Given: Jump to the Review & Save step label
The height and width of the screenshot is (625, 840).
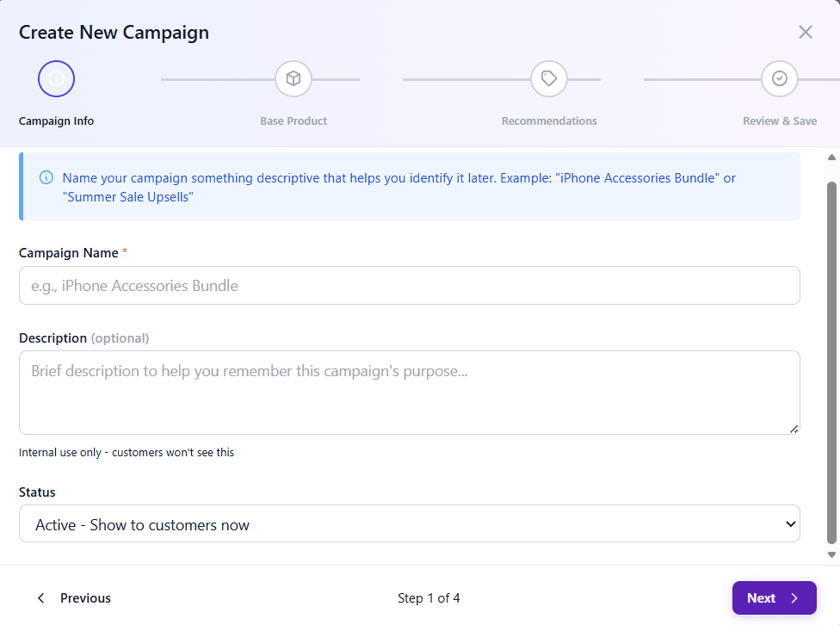Looking at the screenshot, I should point(780,121).
